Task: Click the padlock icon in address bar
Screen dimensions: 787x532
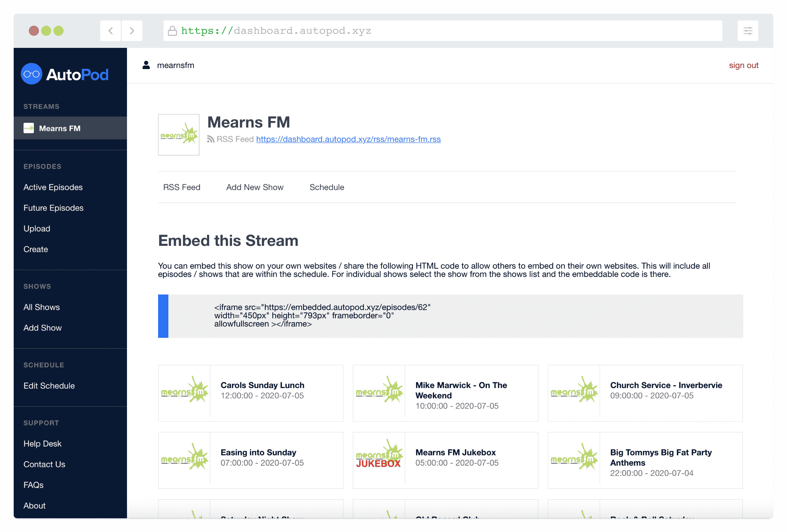Action: point(172,31)
